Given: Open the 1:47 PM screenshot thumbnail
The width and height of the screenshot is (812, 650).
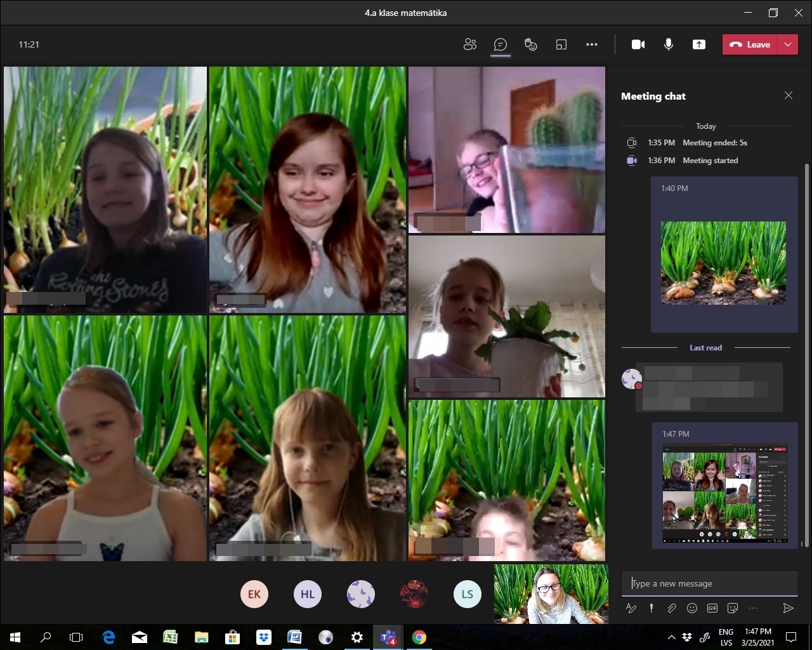Looking at the screenshot, I should click(725, 493).
